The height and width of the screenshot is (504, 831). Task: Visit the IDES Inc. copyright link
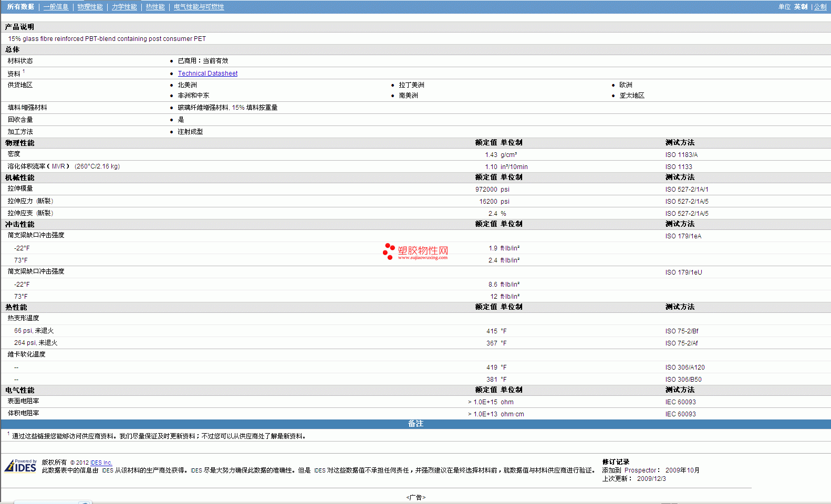pos(101,463)
